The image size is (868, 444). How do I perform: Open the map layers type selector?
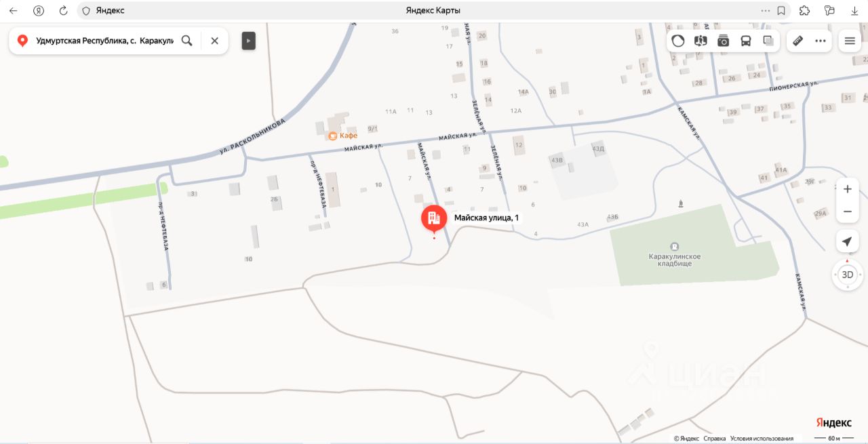(x=768, y=41)
